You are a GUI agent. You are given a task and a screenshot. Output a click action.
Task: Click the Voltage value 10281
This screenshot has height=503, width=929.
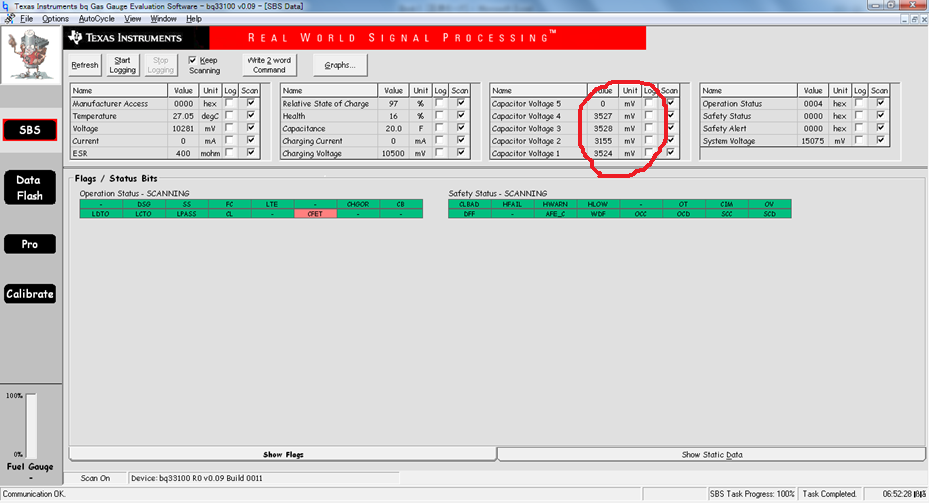[x=182, y=129]
